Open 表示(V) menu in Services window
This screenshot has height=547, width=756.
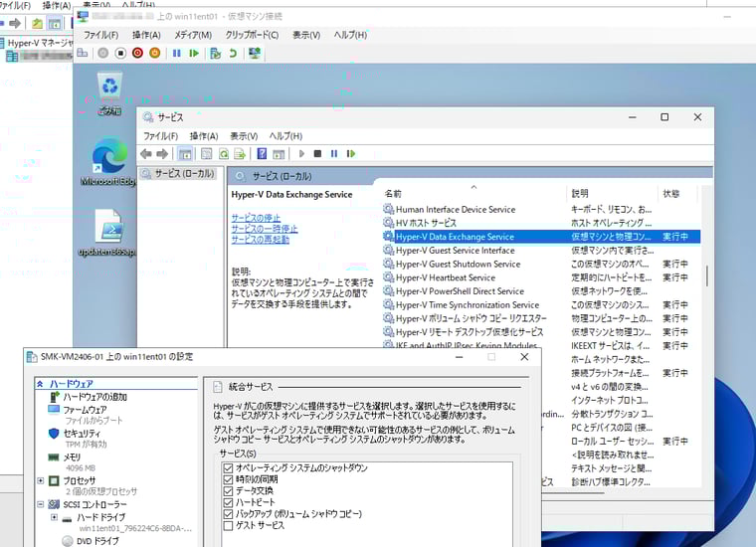[244, 136]
